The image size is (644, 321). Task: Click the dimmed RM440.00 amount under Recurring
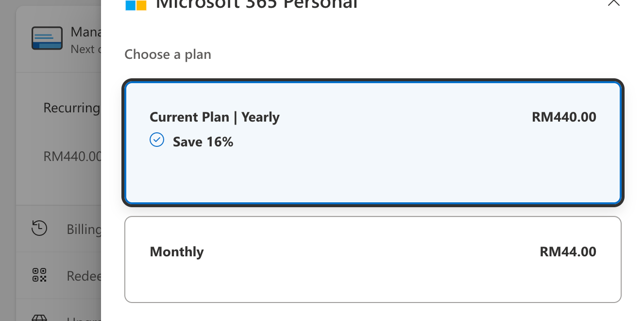click(x=72, y=156)
